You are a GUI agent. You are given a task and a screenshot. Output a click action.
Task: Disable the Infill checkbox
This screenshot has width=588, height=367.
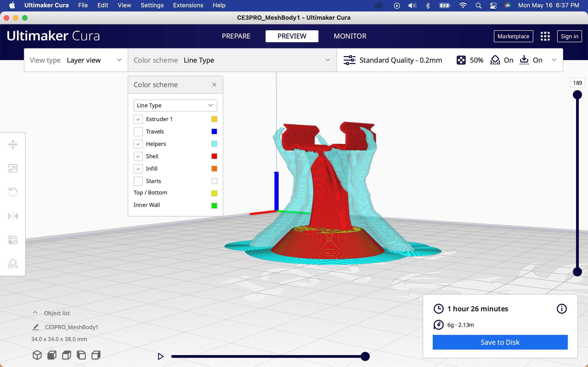(x=138, y=169)
